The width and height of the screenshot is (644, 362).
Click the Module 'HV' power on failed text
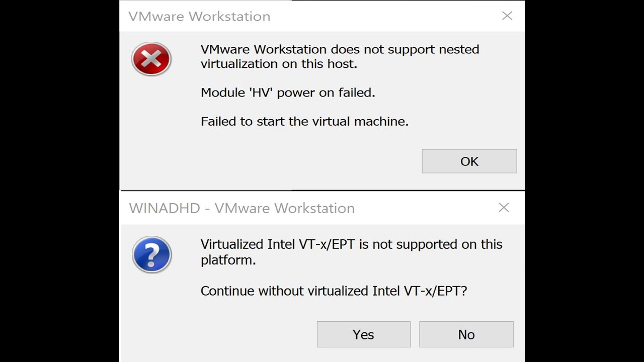coord(288,93)
